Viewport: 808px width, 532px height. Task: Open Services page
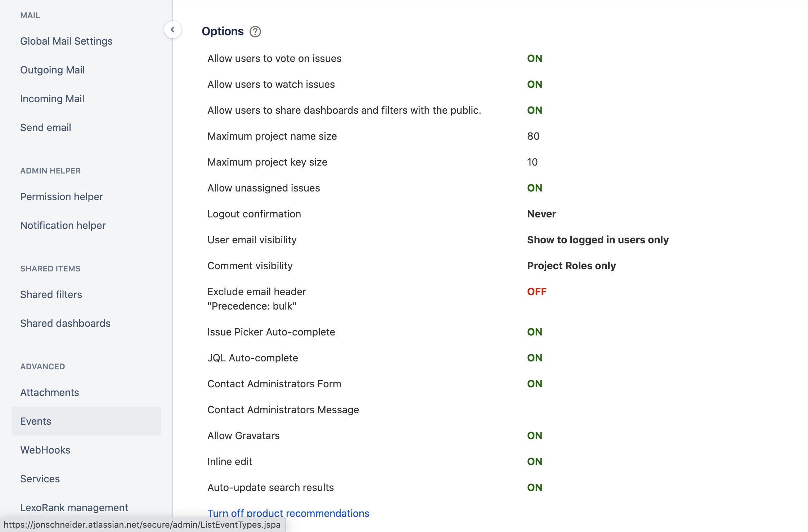[x=40, y=479]
